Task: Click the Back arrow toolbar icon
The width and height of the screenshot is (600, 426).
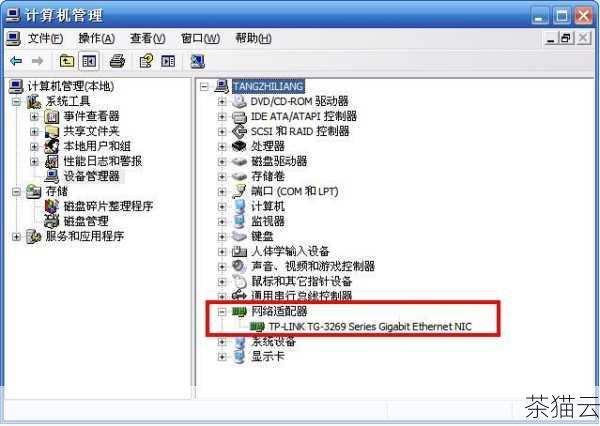Action: (x=16, y=61)
